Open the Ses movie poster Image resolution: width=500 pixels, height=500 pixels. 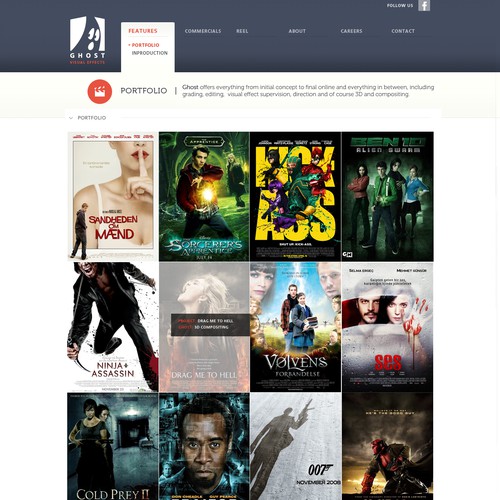(388, 327)
